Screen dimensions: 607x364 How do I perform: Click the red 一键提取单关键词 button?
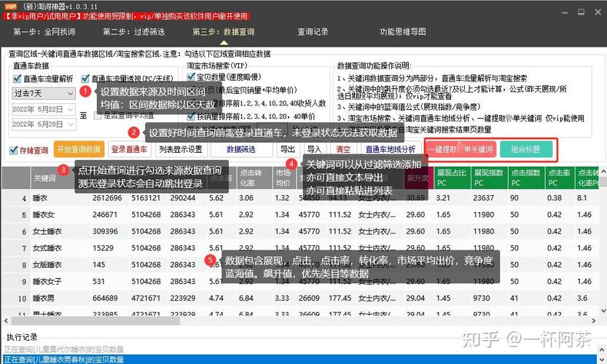coord(461,149)
